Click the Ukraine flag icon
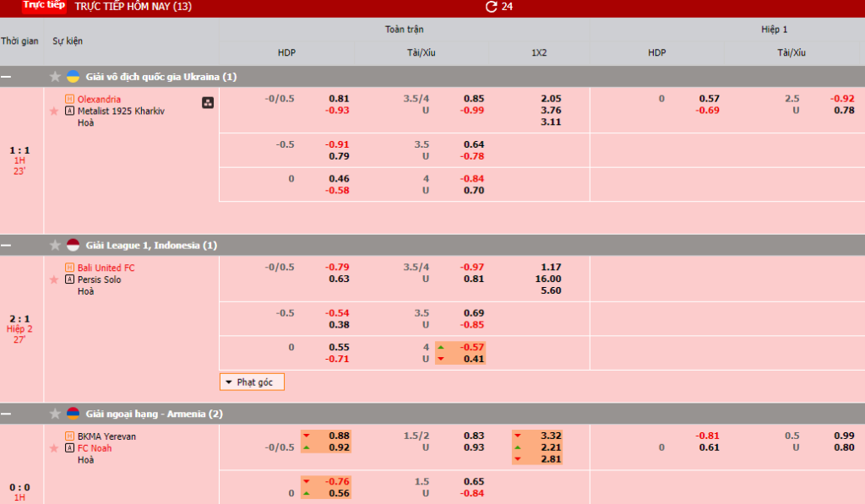The height and width of the screenshot is (504, 865). [x=73, y=77]
